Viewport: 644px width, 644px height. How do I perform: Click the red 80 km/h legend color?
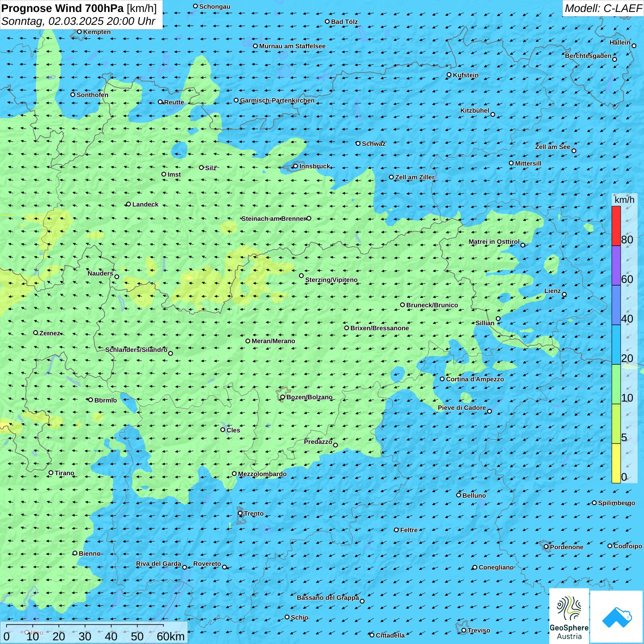click(x=616, y=225)
